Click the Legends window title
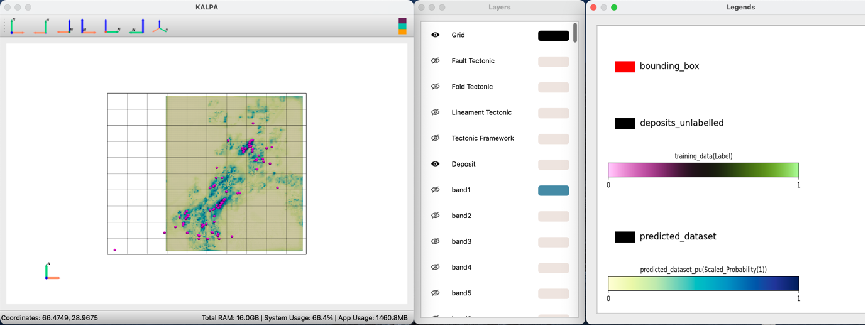Image resolution: width=868 pixels, height=328 pixels. pyautogui.click(x=742, y=8)
